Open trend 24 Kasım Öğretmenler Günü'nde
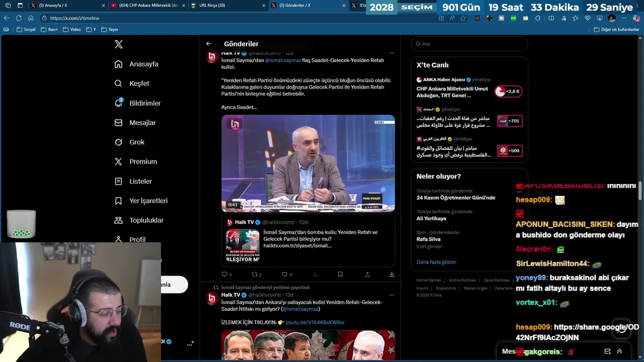Screen dimensions: 644x362 [456, 198]
